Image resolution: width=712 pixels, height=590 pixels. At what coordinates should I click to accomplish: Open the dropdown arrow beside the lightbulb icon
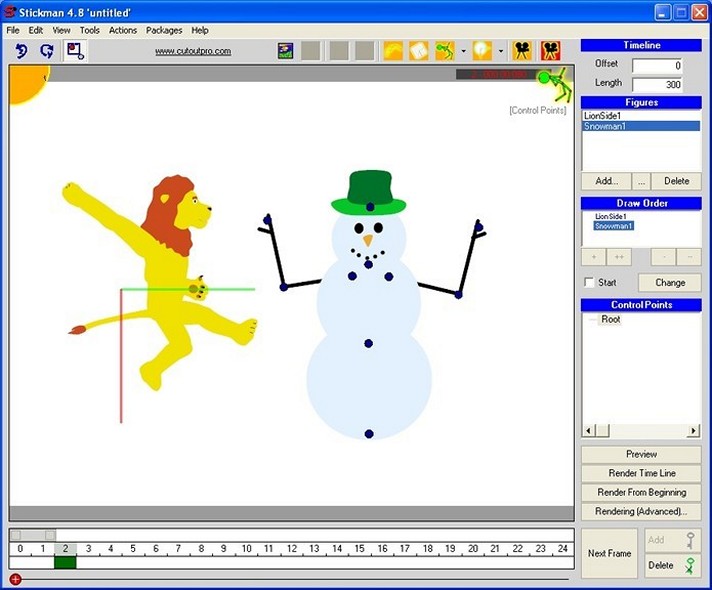(x=501, y=51)
